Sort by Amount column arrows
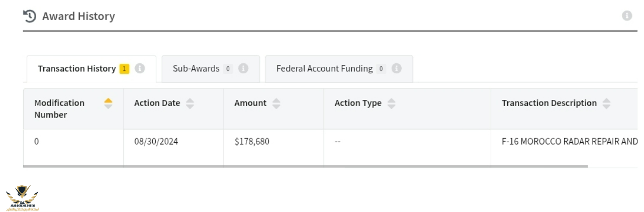This screenshot has width=644, height=212. click(x=276, y=103)
